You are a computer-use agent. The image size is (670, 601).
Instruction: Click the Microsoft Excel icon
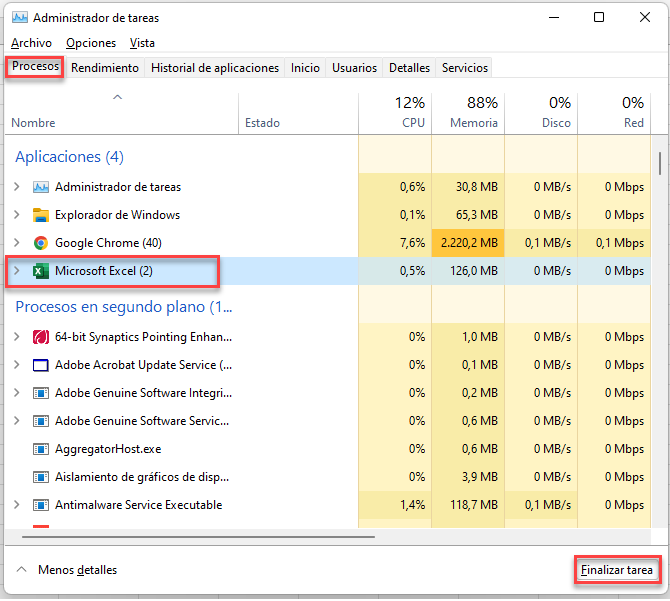[41, 271]
